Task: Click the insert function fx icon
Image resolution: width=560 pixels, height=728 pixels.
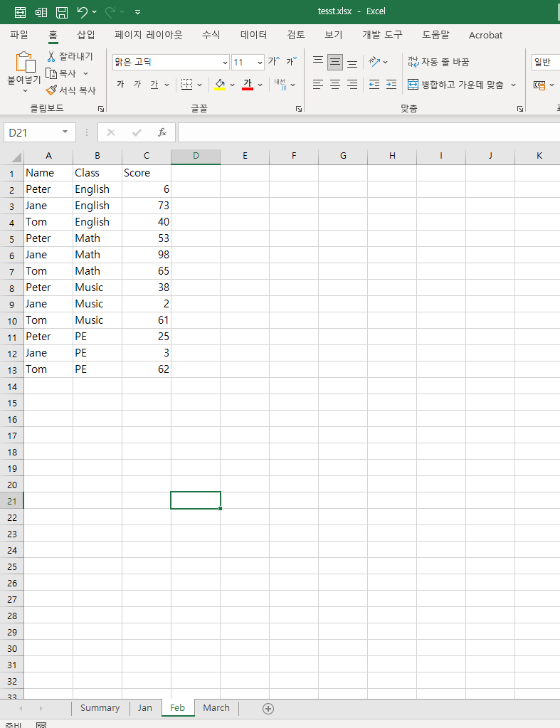Action: (162, 133)
